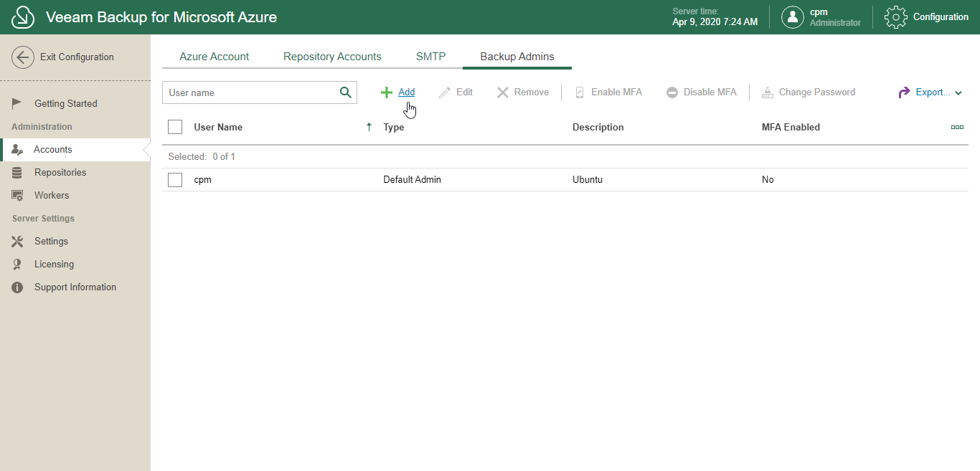The width and height of the screenshot is (980, 471).
Task: Click the Accounts user-key icon
Action: pyautogui.click(x=17, y=149)
